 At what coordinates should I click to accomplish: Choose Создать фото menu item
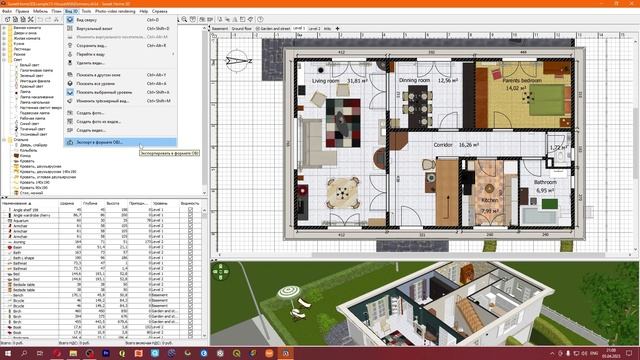120,113
